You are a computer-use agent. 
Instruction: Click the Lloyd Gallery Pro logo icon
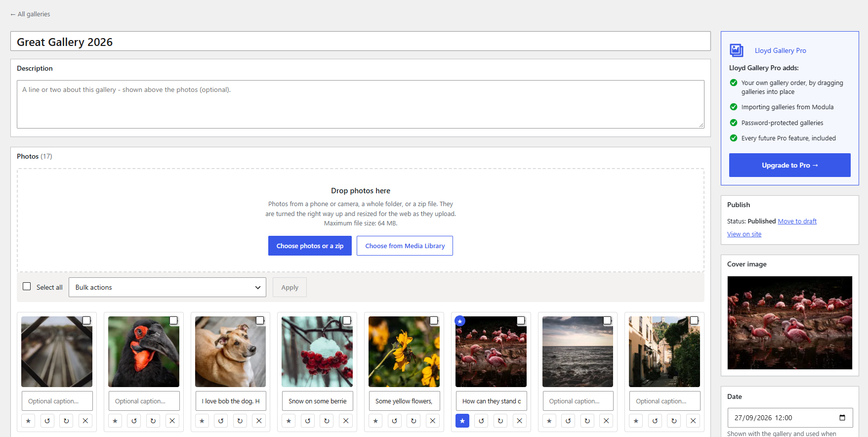[737, 50]
